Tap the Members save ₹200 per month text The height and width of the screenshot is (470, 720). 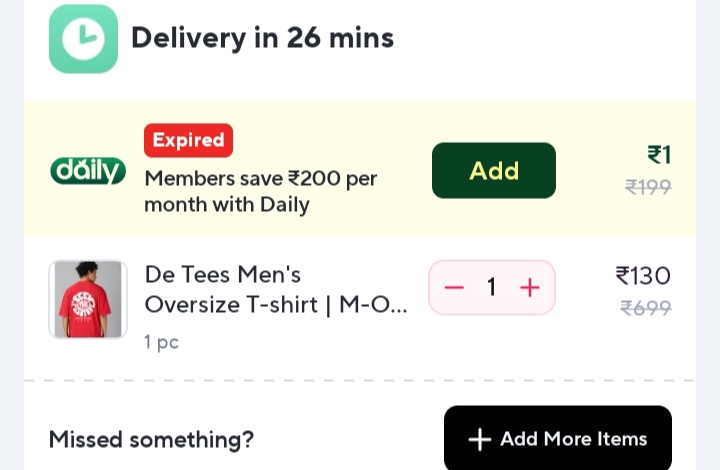(x=260, y=191)
